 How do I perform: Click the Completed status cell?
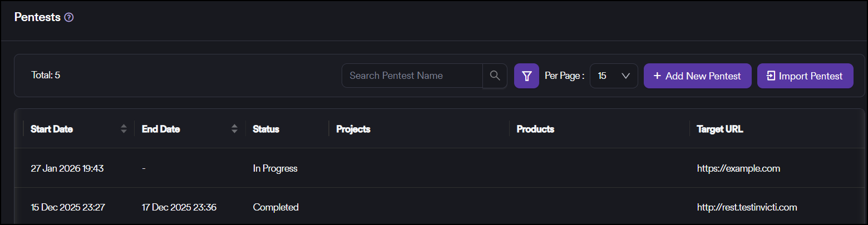275,207
